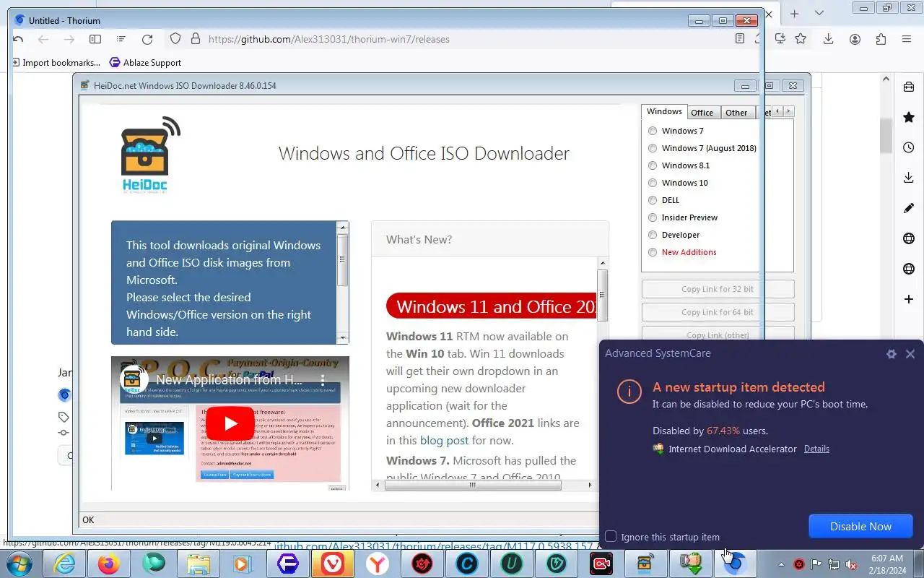
Task: Toggle reader view icon in the address bar
Action: [740, 39]
